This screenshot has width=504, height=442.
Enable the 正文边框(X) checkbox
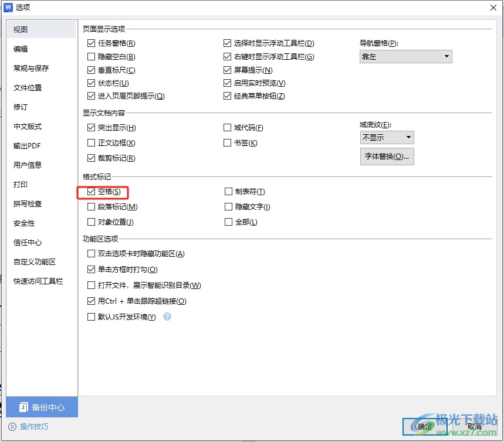point(92,142)
